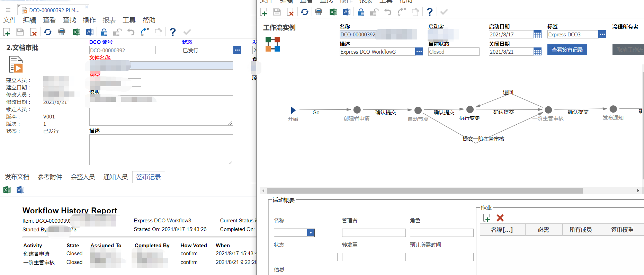644x275 pixels.
Task: Export to Word from the workflow window toolbar
Action: [347, 12]
